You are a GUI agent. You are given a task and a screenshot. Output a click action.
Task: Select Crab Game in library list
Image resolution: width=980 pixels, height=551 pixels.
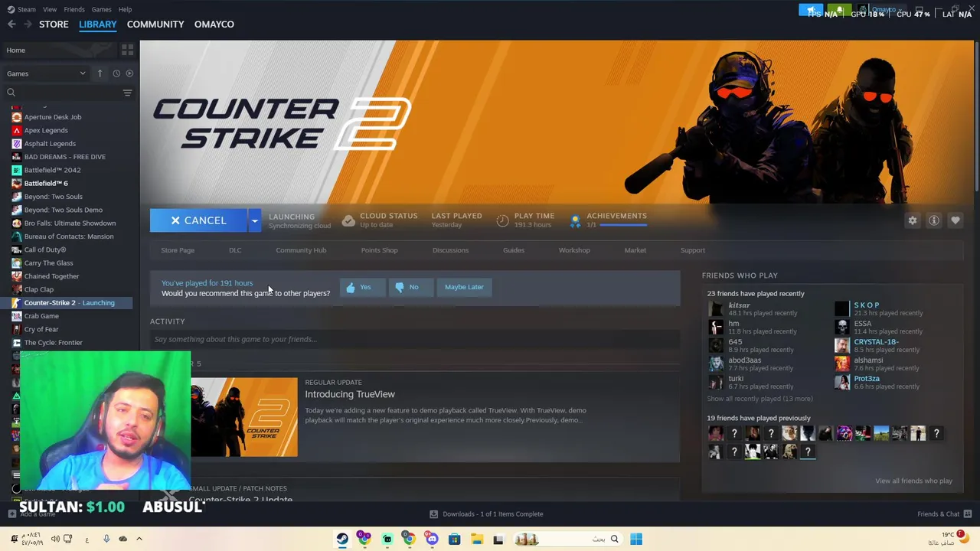(41, 316)
